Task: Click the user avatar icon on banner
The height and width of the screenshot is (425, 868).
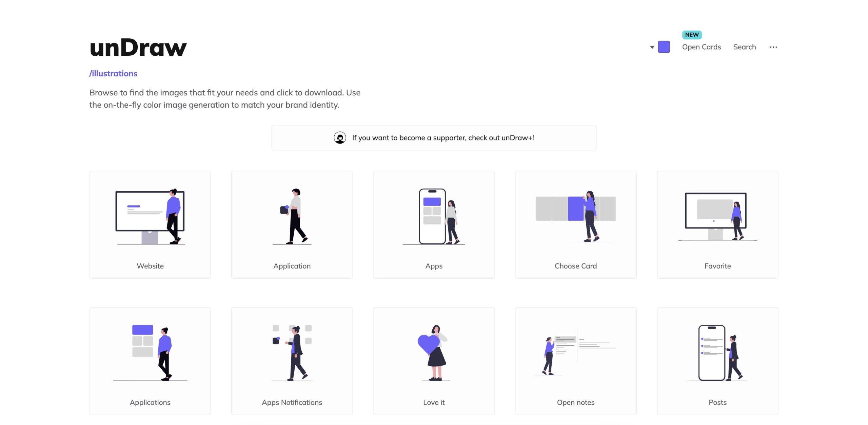Action: pos(339,137)
